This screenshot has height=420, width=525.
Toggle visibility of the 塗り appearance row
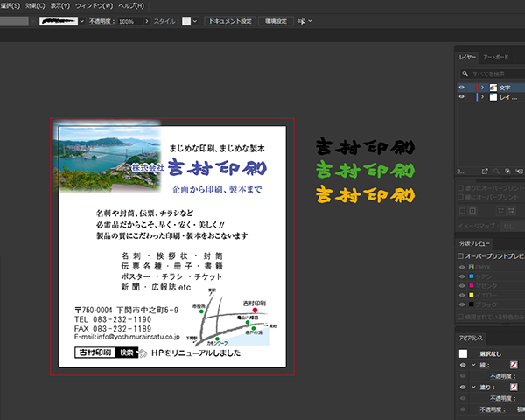(463, 387)
